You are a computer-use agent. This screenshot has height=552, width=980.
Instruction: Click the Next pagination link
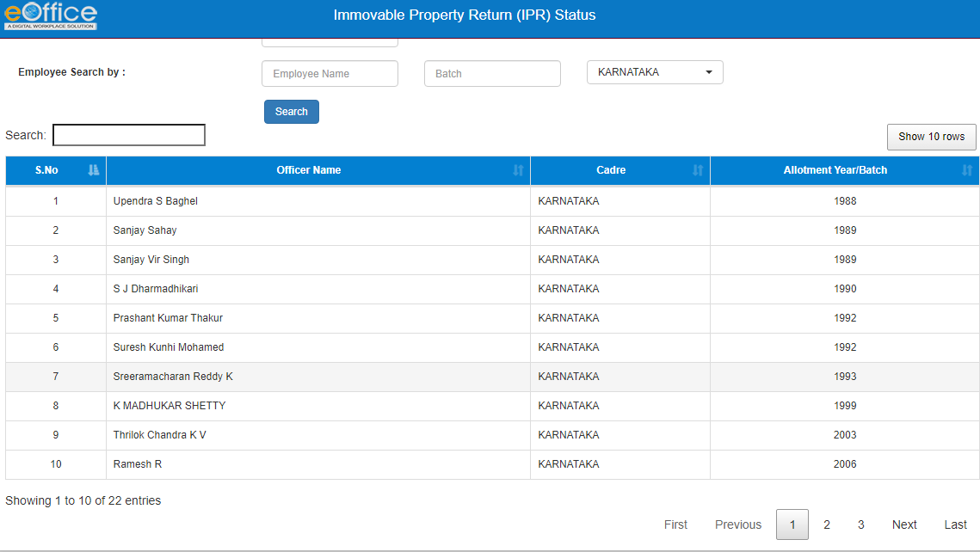pyautogui.click(x=904, y=524)
